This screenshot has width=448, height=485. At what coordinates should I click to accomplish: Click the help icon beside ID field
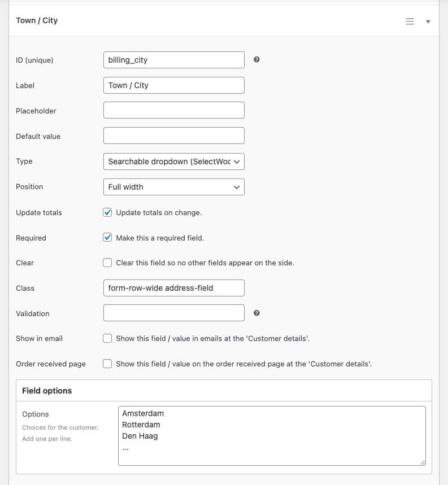click(256, 59)
